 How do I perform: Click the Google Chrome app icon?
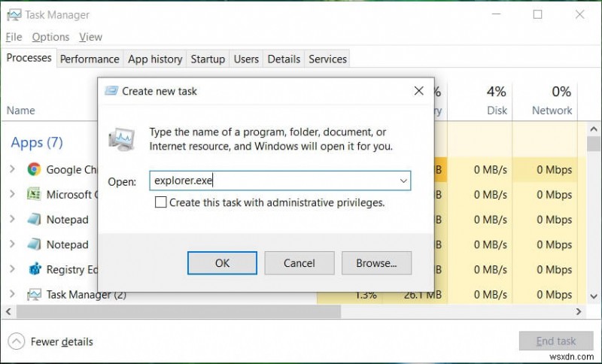click(34, 169)
